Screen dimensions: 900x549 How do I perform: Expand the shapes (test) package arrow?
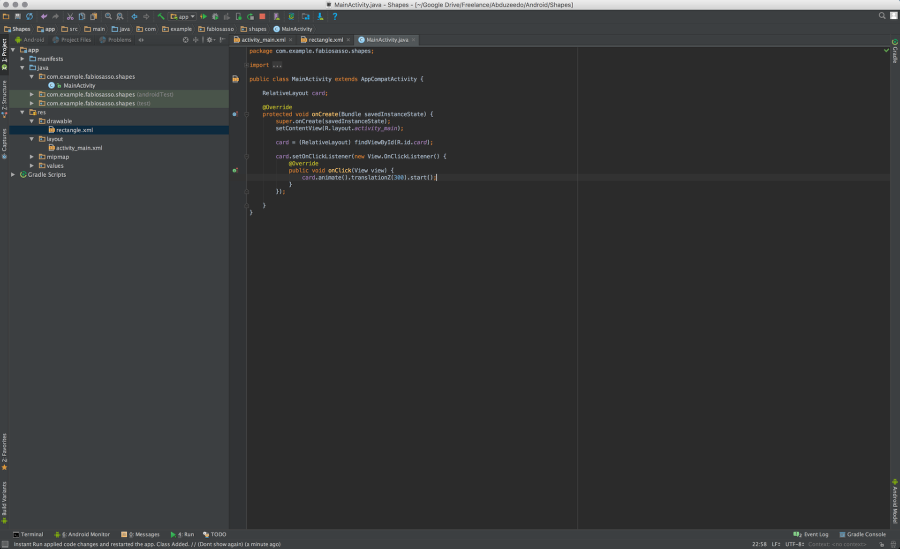pyautogui.click(x=32, y=103)
